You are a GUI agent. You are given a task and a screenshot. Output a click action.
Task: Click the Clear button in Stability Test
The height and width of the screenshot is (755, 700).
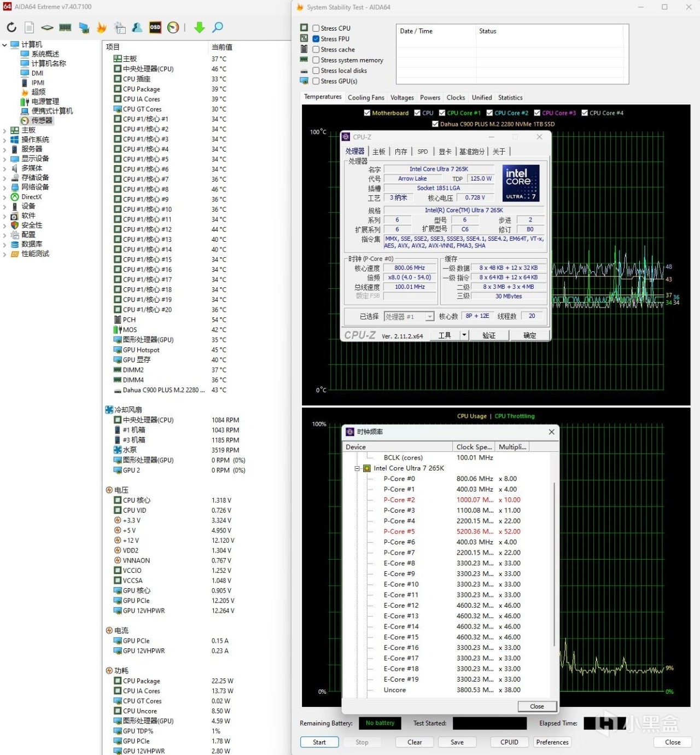tap(415, 742)
